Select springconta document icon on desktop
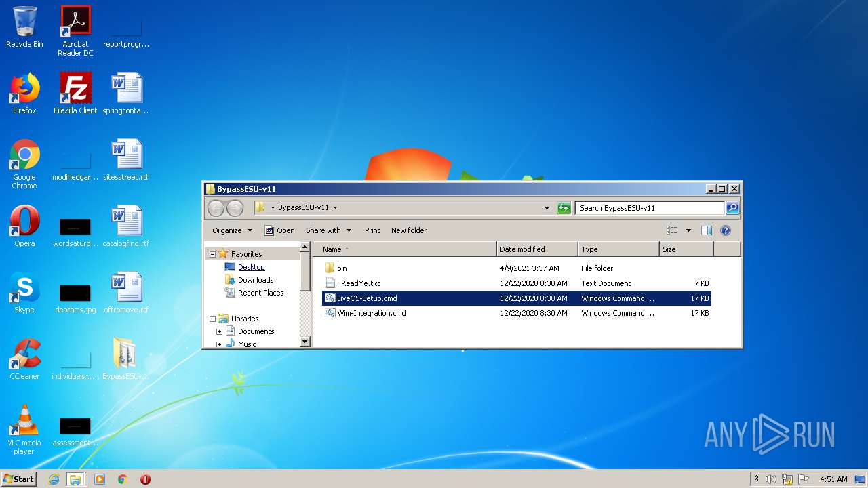The image size is (868, 488). pos(126,94)
